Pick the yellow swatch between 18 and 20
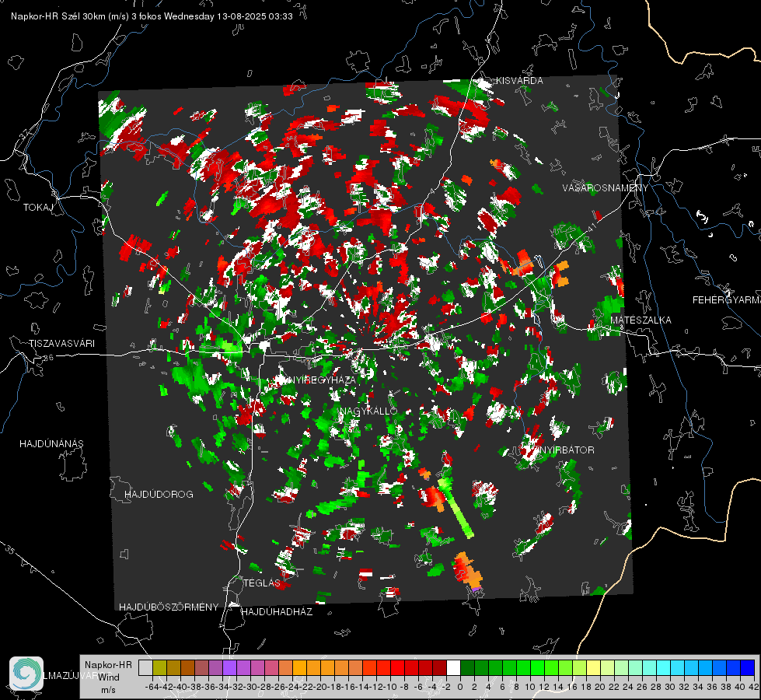 point(594,667)
